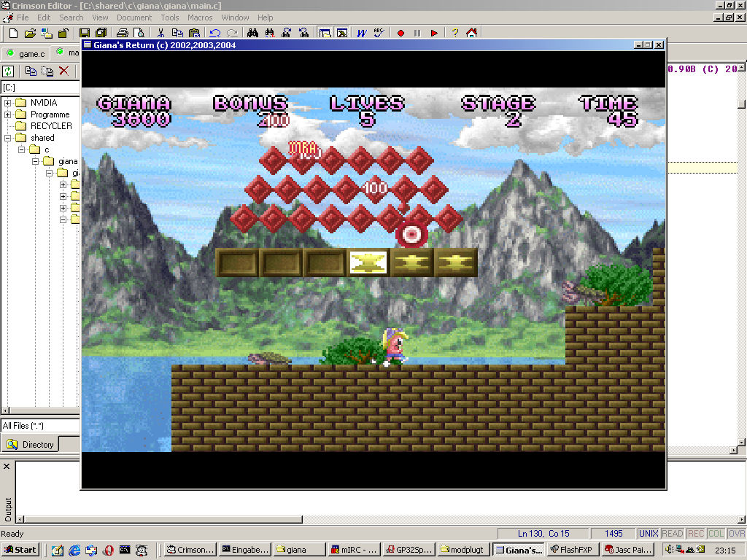Viewport: 747px width, 560px height.
Task: Run the ABC spell check icon
Action: click(379, 33)
